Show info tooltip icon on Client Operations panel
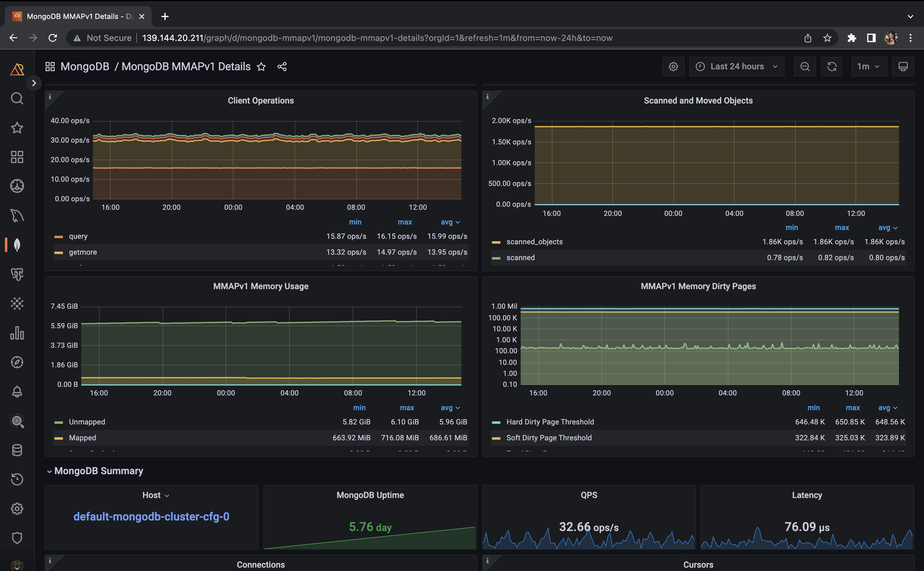Screen dimensions: 924x571 tap(50, 97)
